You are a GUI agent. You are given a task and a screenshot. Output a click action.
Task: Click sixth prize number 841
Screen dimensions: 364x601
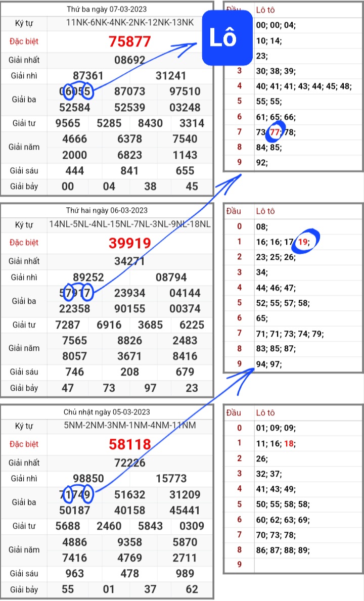[x=130, y=170]
